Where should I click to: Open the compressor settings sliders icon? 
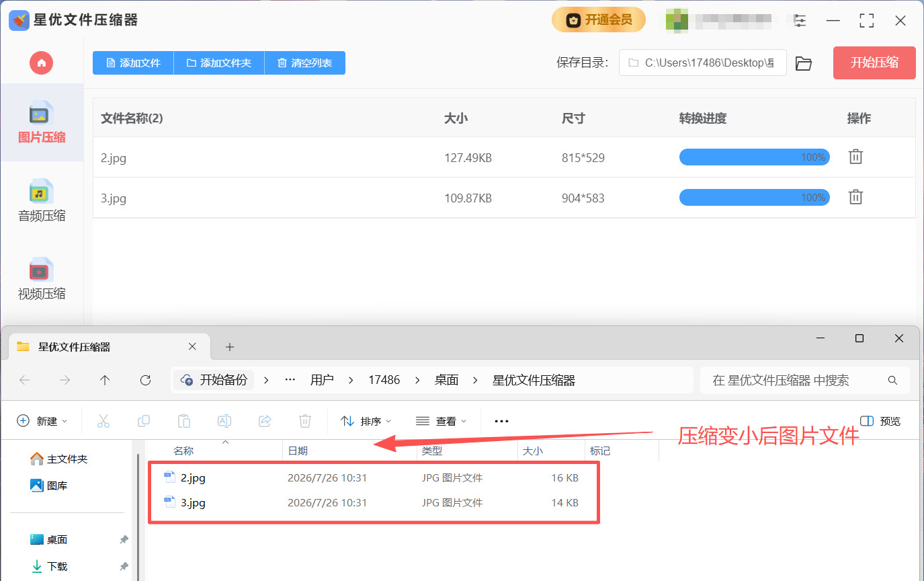[x=800, y=20]
